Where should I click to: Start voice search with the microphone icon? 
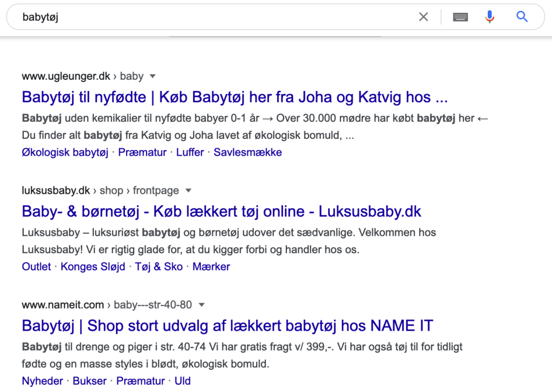coord(489,17)
